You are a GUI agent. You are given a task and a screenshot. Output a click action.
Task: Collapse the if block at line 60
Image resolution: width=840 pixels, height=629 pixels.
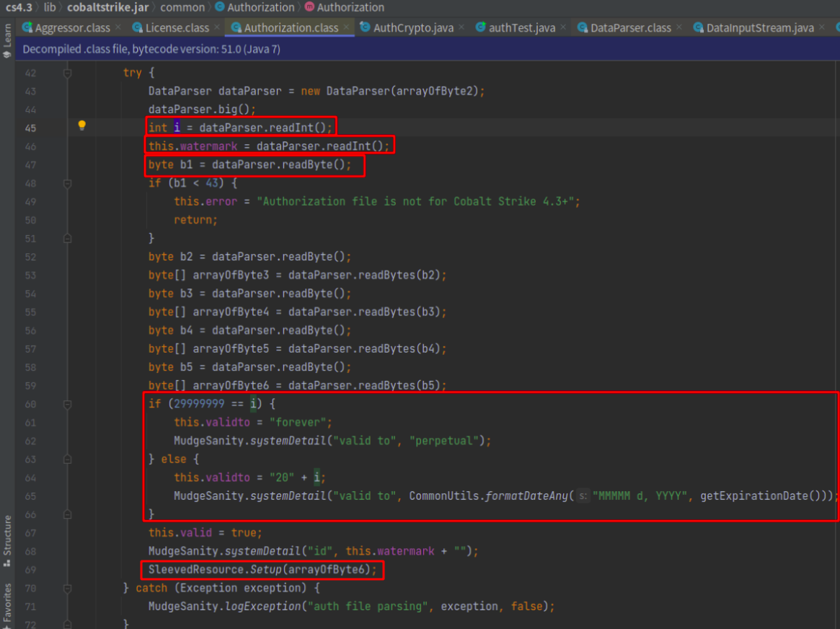point(68,405)
